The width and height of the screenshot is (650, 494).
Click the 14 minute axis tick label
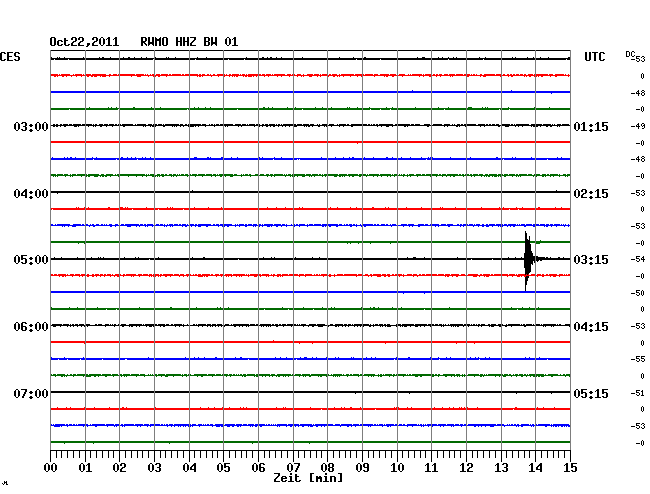click(535, 468)
